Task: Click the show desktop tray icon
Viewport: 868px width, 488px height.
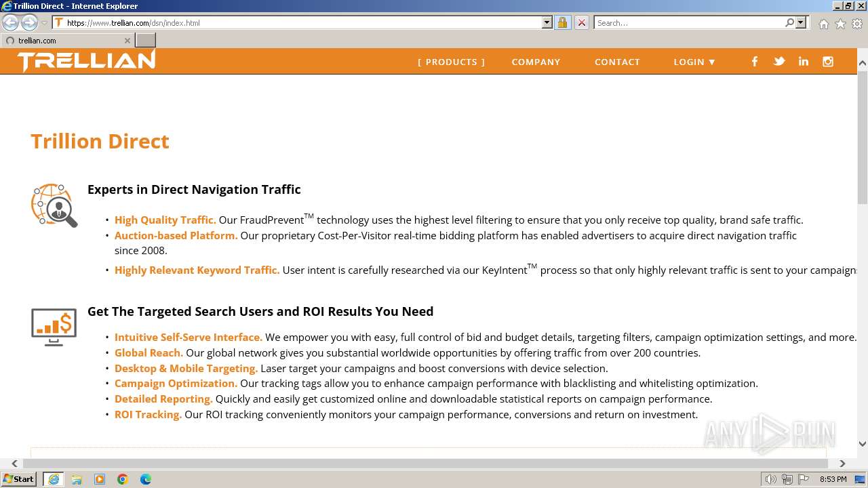Action: click(x=859, y=479)
